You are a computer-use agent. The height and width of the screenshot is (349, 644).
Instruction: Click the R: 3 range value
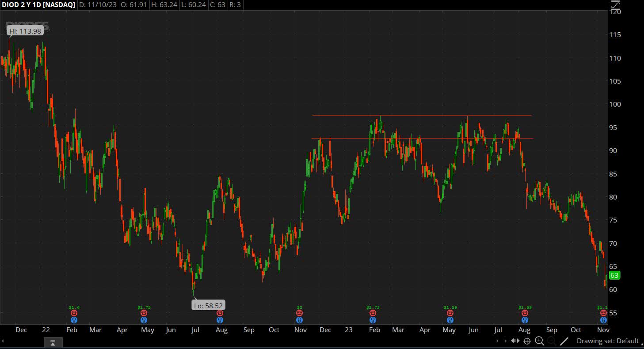[x=236, y=5]
